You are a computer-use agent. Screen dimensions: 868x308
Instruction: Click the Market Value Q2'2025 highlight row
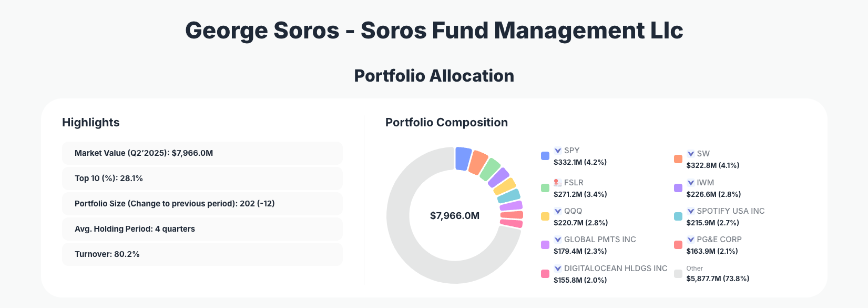pos(202,153)
